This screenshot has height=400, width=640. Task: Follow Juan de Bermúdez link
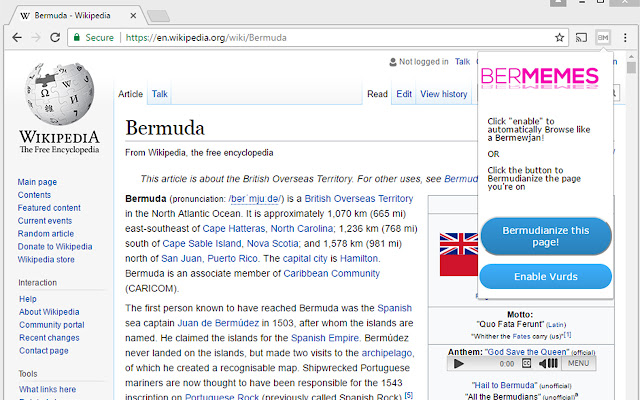click(218, 323)
